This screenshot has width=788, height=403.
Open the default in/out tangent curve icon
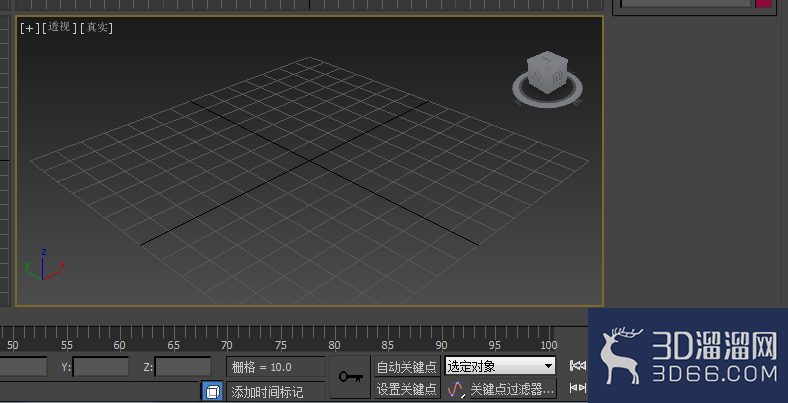pyautogui.click(x=455, y=388)
